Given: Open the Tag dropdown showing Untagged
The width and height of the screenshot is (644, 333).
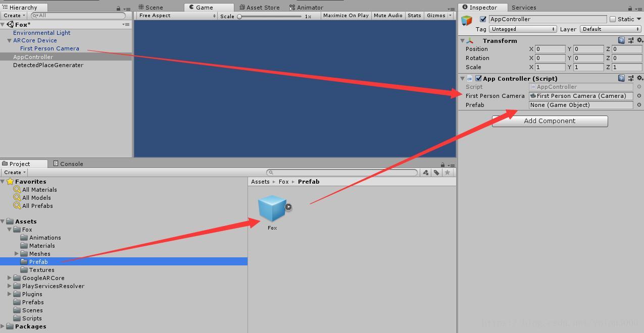Looking at the screenshot, I should tap(523, 29).
